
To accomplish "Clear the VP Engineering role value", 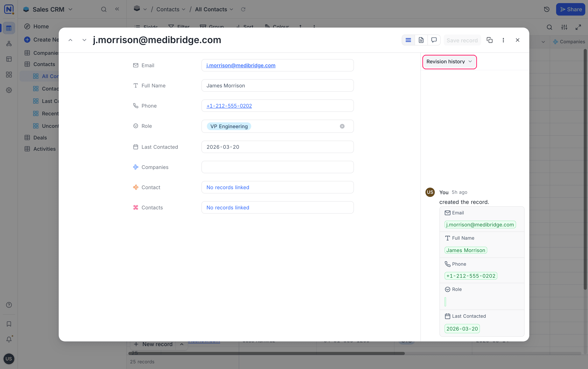I will click(x=342, y=126).
